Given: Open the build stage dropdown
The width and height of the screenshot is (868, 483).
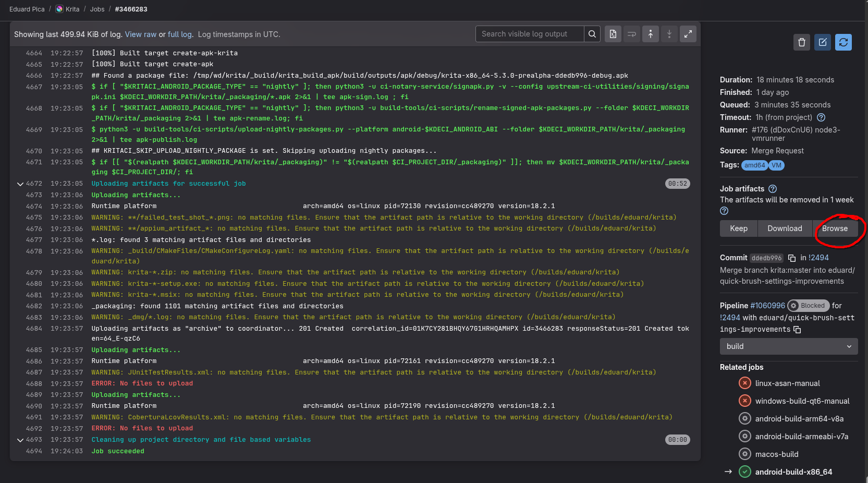Looking at the screenshot, I should tap(788, 346).
